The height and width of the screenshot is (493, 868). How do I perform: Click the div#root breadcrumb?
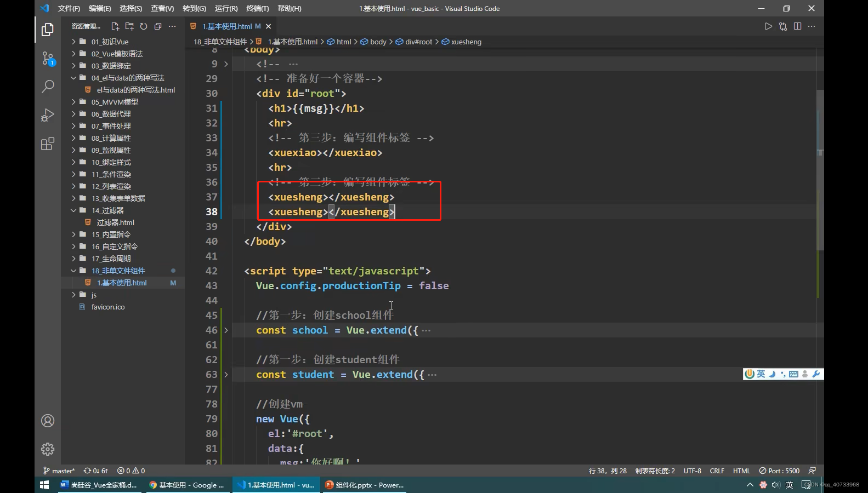(414, 42)
